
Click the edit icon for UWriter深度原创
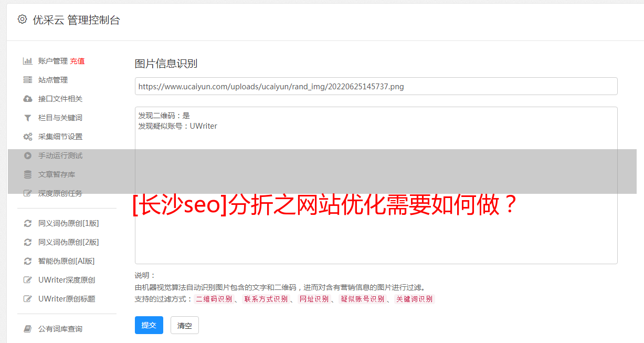click(x=28, y=280)
